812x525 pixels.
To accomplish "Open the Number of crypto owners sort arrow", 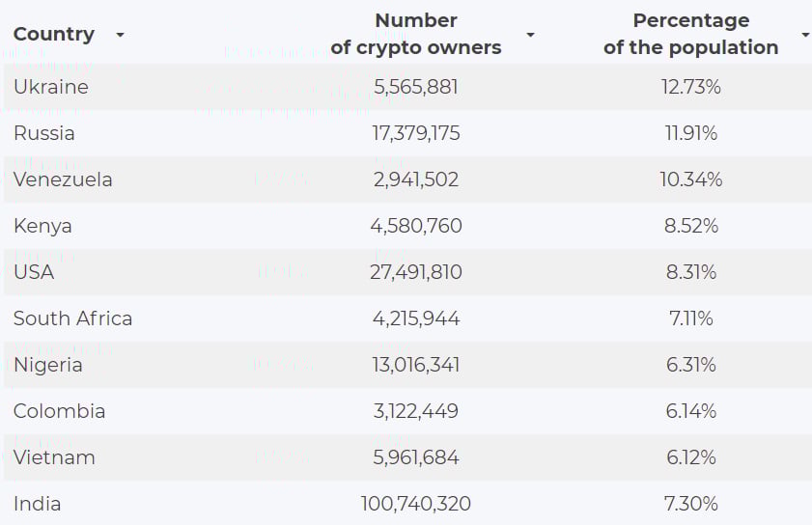I will pyautogui.click(x=530, y=35).
